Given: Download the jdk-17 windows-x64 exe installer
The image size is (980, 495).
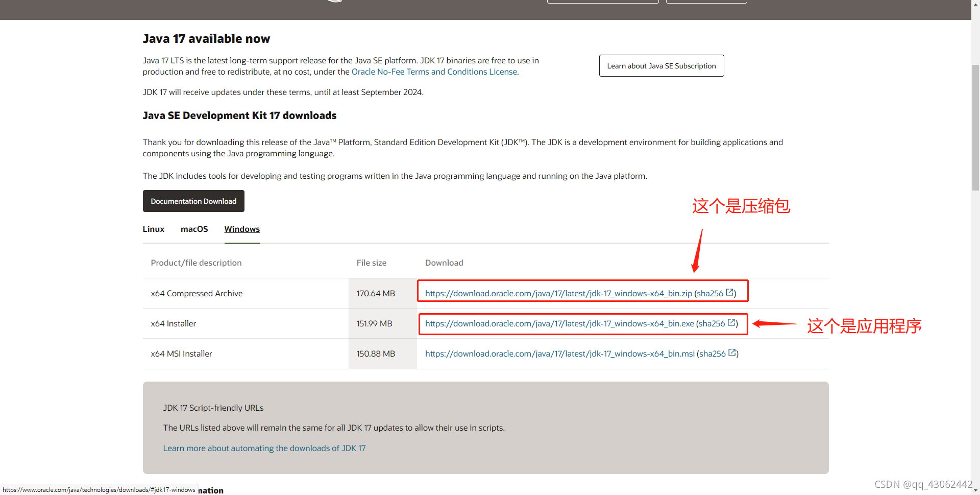Looking at the screenshot, I should pyautogui.click(x=559, y=324).
